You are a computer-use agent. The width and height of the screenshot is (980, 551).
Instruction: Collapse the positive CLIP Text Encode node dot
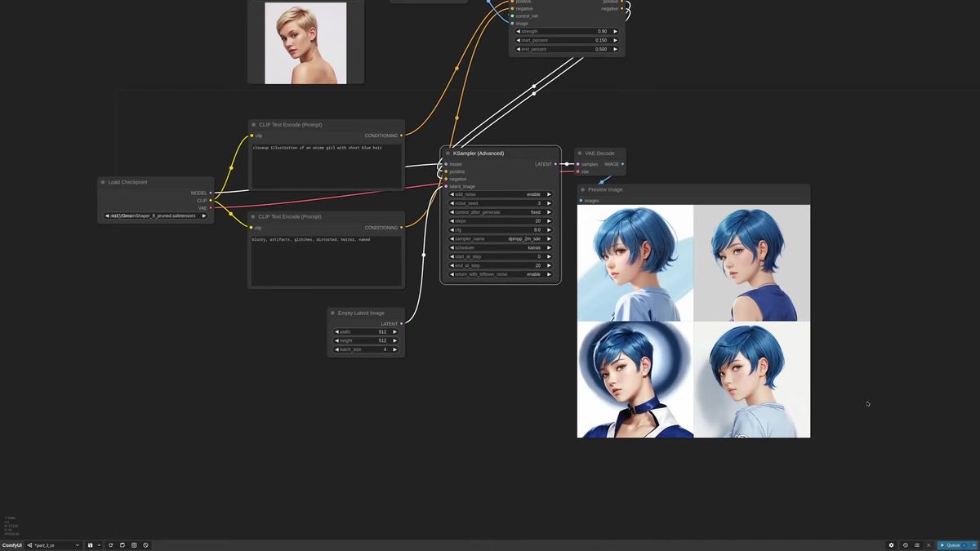tap(254, 125)
